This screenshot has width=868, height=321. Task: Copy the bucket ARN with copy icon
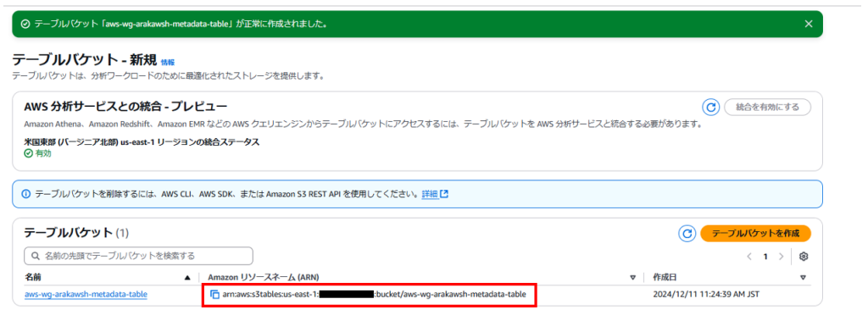[x=215, y=294]
